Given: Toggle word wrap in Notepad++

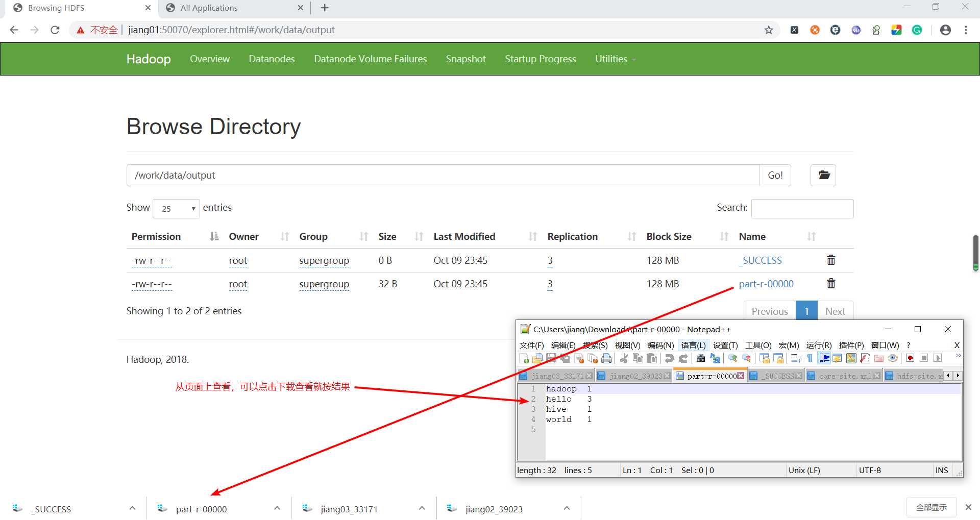Looking at the screenshot, I should coord(796,358).
